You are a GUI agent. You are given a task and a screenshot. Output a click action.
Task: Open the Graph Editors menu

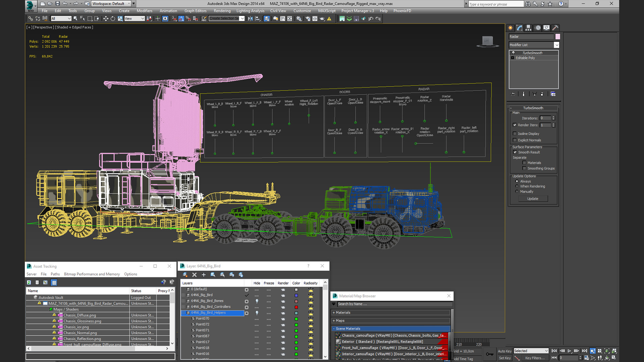(x=195, y=11)
